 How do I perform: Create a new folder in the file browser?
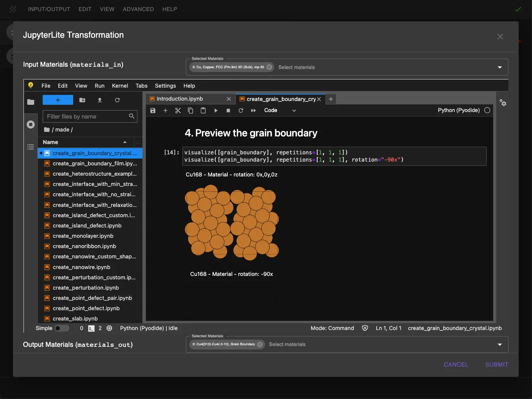82,100
